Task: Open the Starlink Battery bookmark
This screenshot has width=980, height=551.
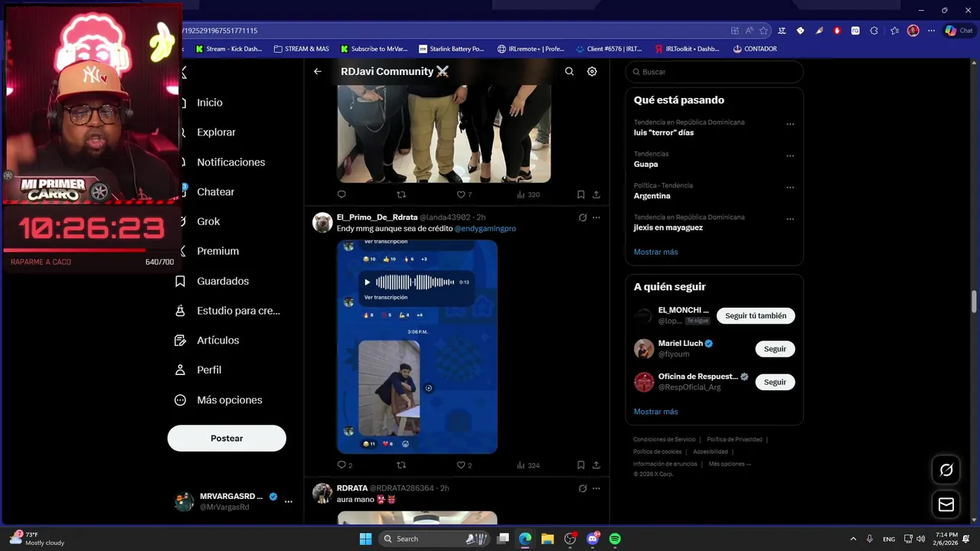Action: point(452,49)
